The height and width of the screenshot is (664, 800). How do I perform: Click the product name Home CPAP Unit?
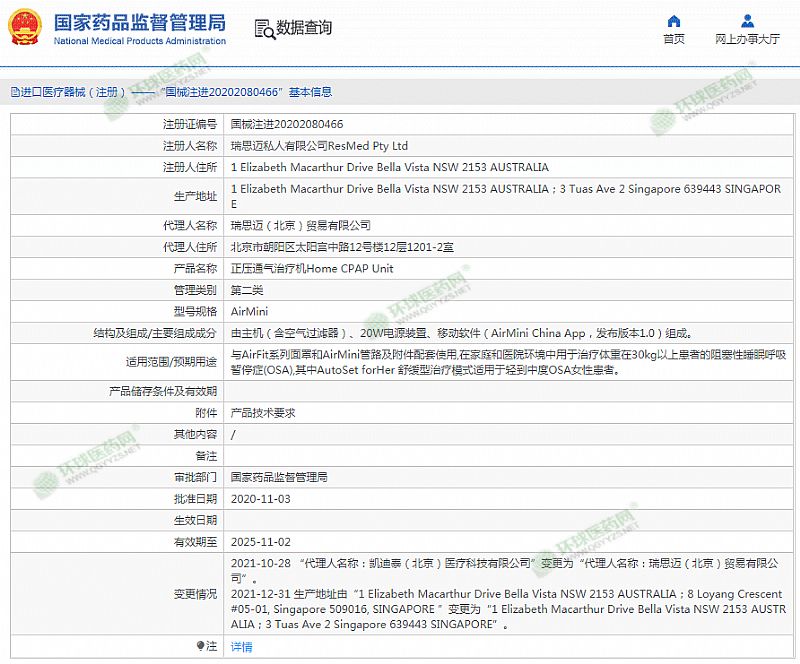[x=312, y=269]
